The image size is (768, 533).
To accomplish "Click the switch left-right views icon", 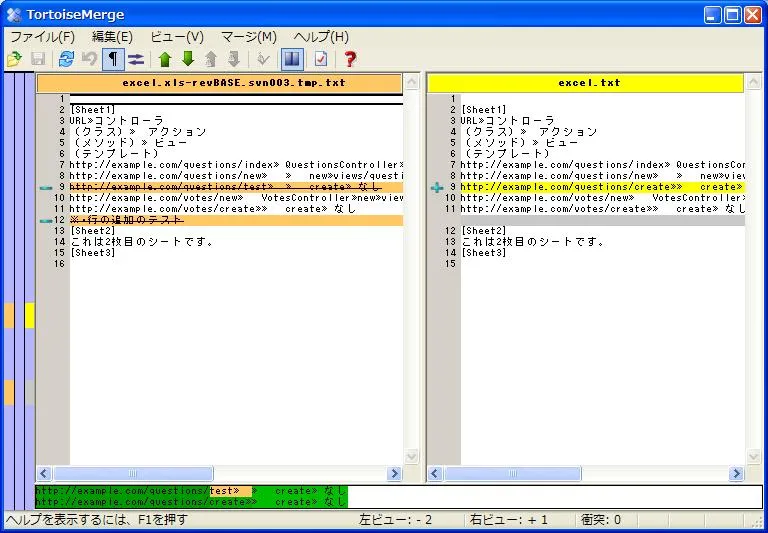I will coord(136,59).
